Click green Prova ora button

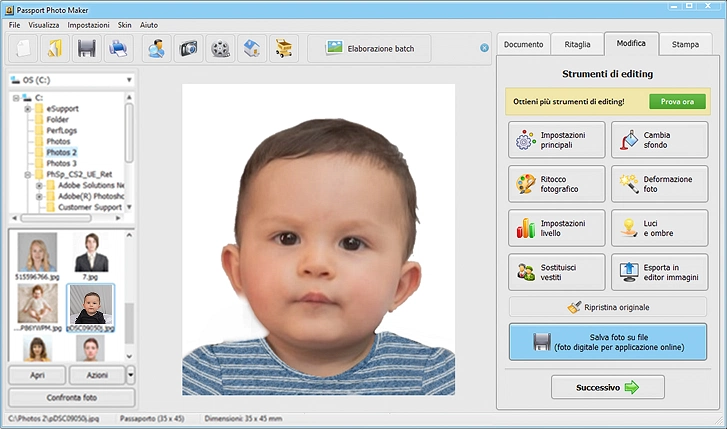[x=677, y=101]
